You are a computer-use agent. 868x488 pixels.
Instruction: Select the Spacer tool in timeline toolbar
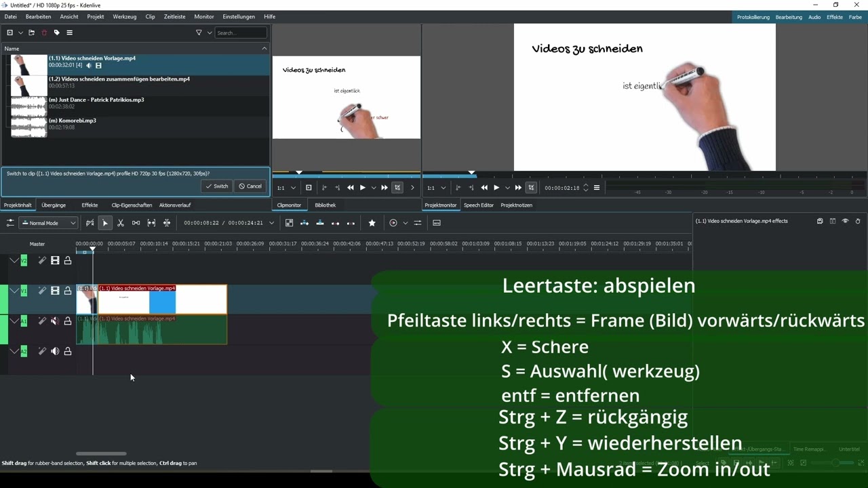coord(136,223)
